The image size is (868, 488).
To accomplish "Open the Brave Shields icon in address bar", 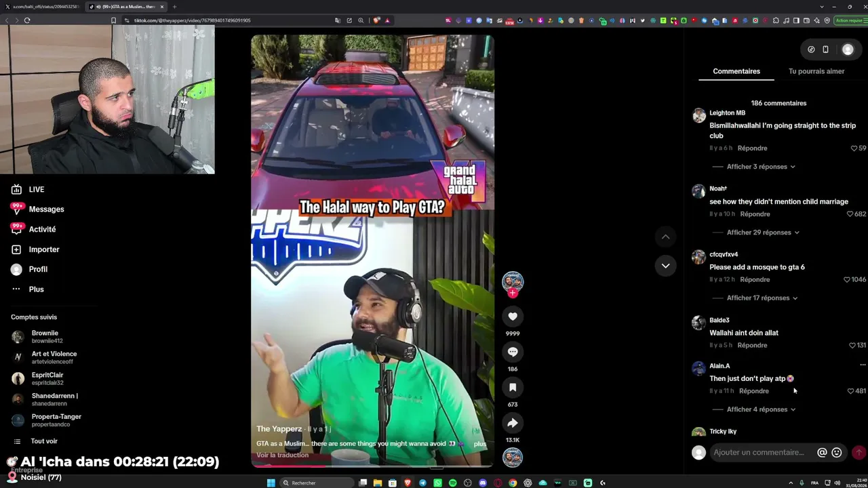I will coord(376,20).
